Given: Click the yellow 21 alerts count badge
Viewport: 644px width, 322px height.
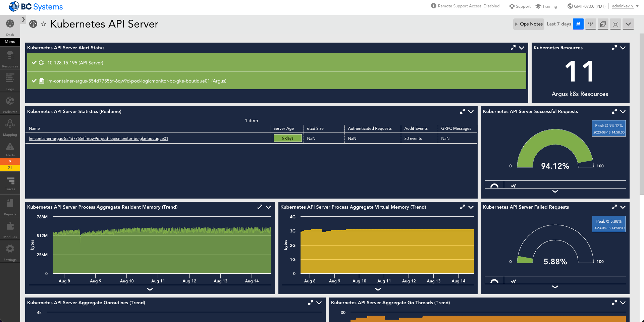Looking at the screenshot, I should click(10, 168).
